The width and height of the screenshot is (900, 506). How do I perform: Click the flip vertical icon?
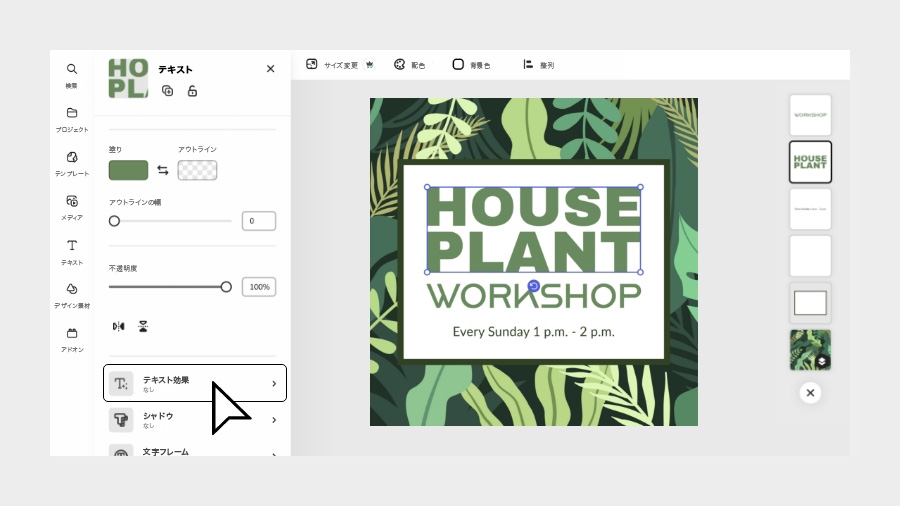[x=143, y=326]
